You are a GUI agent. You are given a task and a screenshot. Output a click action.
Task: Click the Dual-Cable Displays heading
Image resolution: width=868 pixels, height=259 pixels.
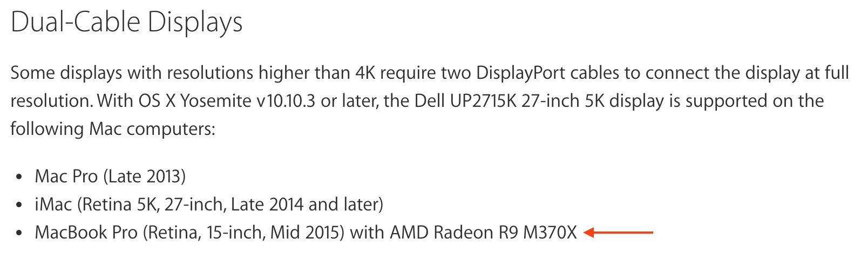point(127,23)
